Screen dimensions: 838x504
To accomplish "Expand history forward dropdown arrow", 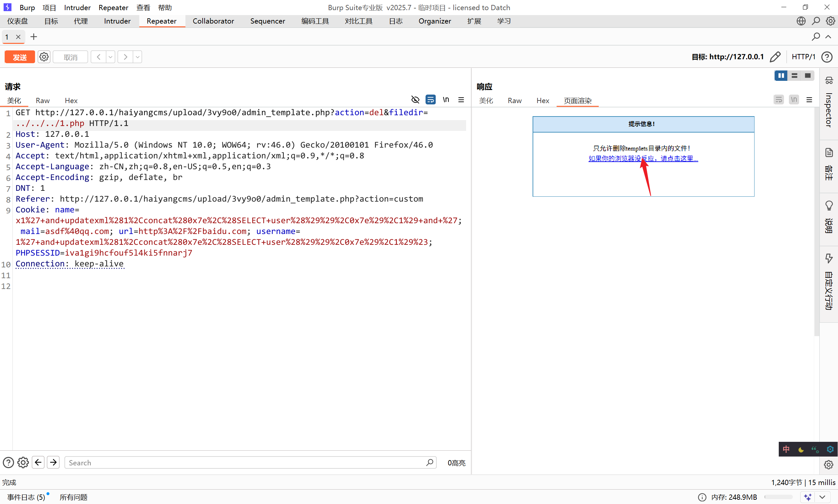I will point(137,57).
